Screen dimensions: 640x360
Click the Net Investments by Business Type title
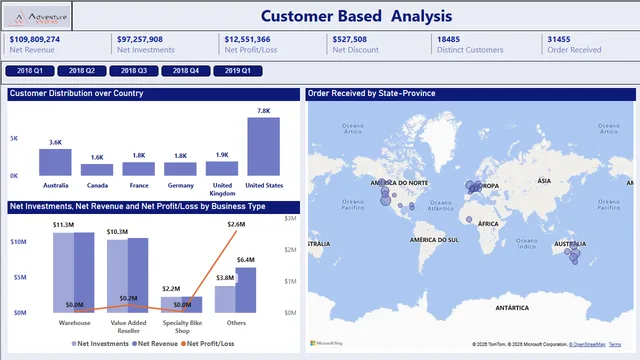[x=138, y=207]
